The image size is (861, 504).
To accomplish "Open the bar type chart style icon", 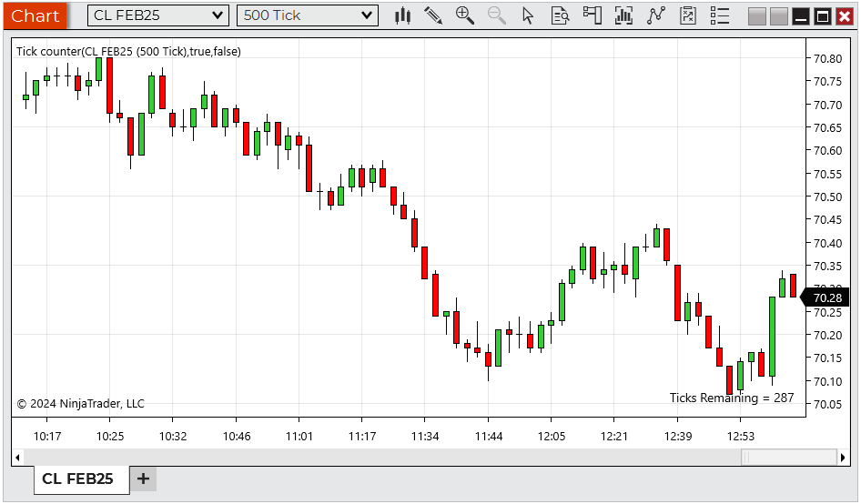I will click(403, 15).
